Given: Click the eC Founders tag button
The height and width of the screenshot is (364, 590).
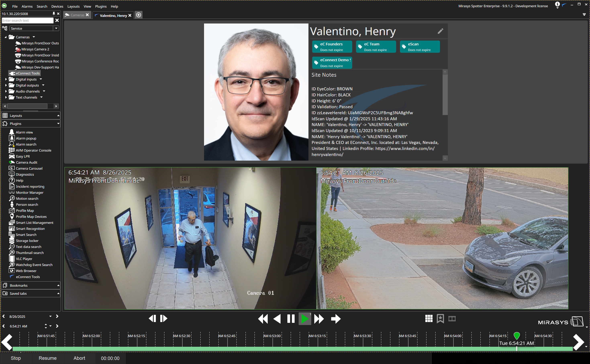Looking at the screenshot, I should coord(332,47).
